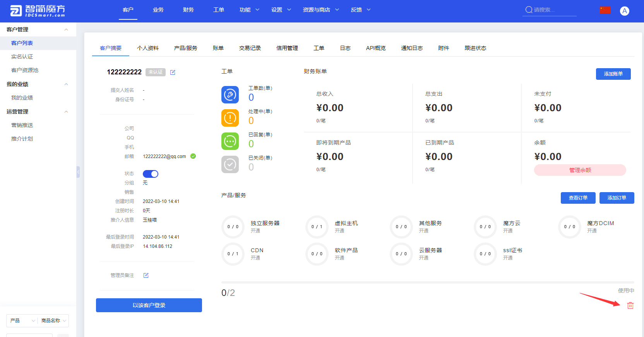644x337 pixels.
Task: Switch to the 附件 tab
Action: pos(444,48)
